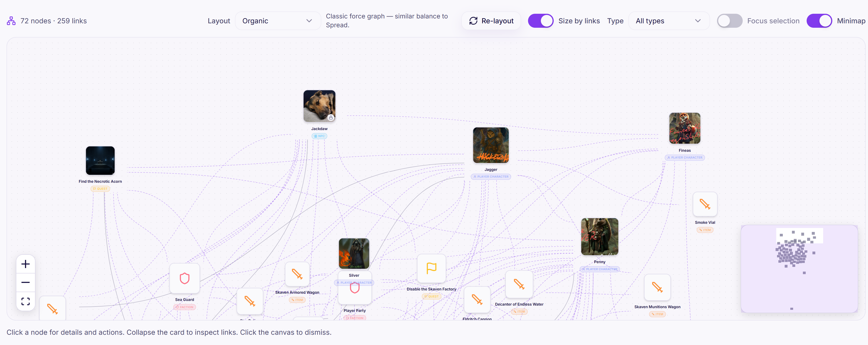Click the Skaven Armored Wagon sword icon
This screenshot has width=868, height=345.
click(x=297, y=274)
